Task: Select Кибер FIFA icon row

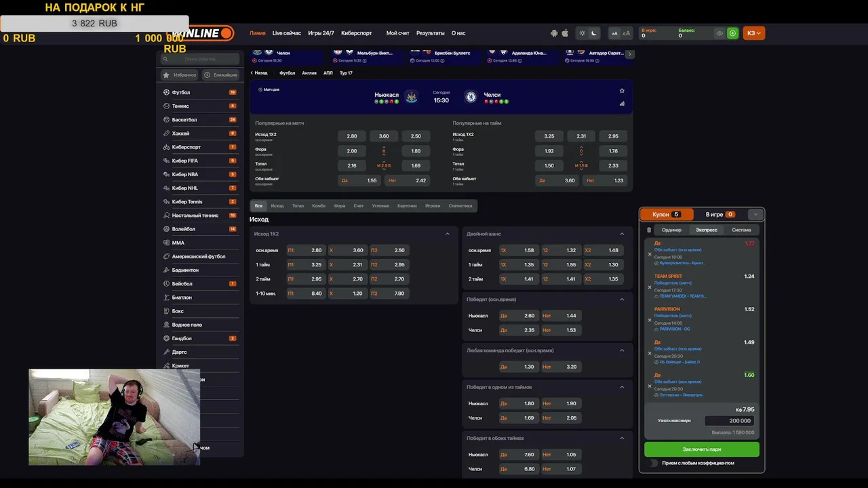Action: coord(200,161)
